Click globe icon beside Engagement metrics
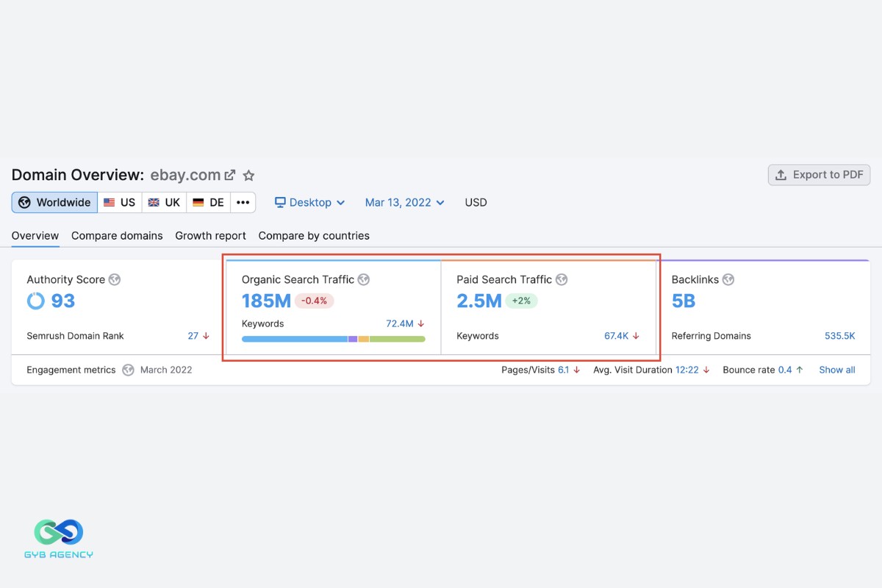Image resolution: width=882 pixels, height=588 pixels. click(128, 370)
